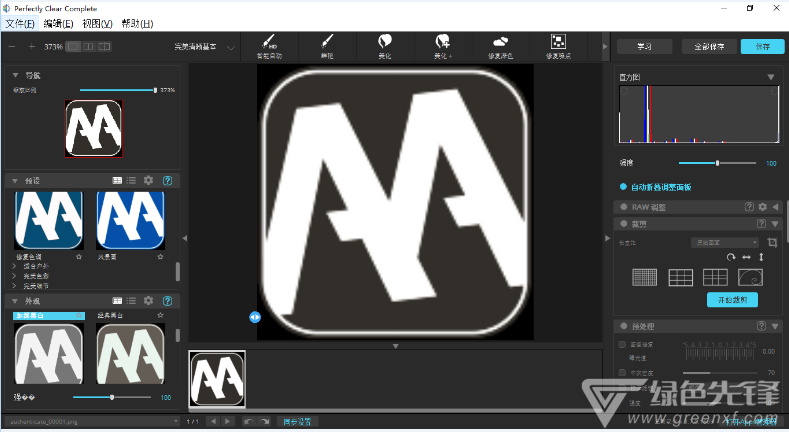Image resolution: width=789 pixels, height=432 pixels.
Task: Open 预处理 section help icon
Action: [761, 326]
